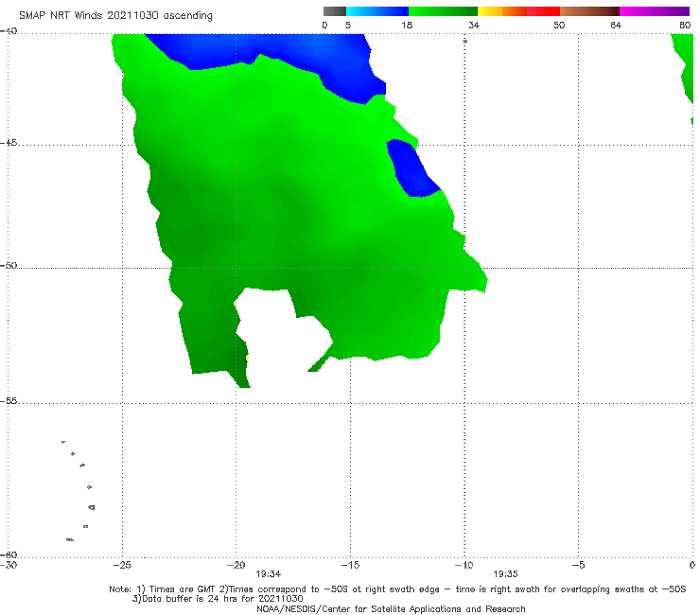Screen dimensions: 700x615
Task: Click the '50' color bar label
Action: 559,26
